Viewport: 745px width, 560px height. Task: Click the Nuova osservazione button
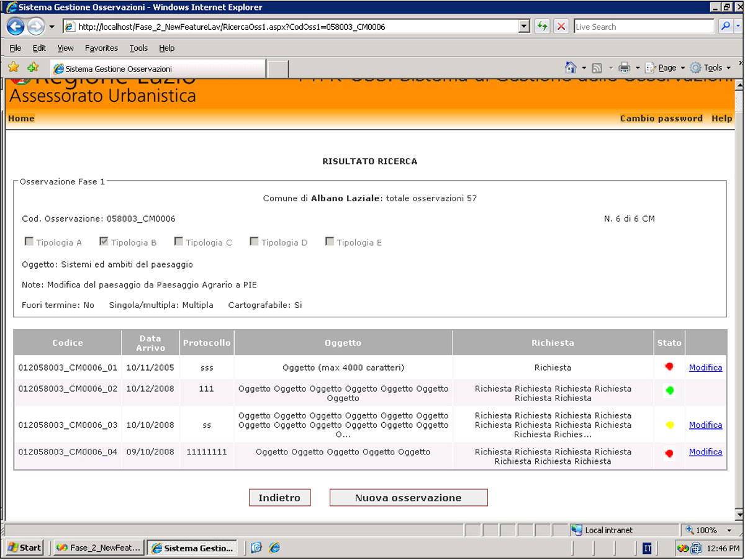pyautogui.click(x=408, y=498)
